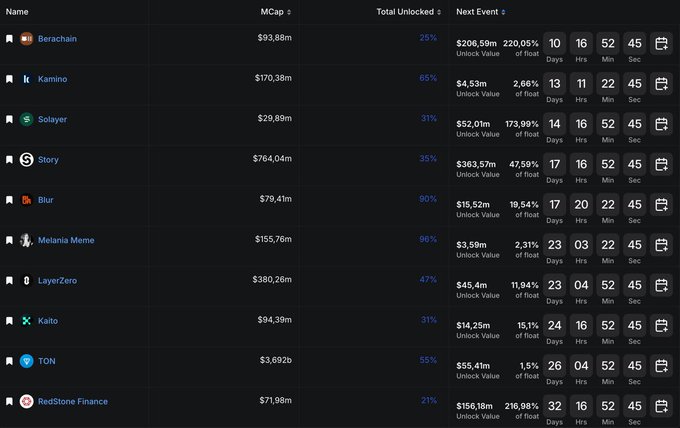Click the LayerZero token logo icon
This screenshot has width=680, height=428.
[27, 281]
